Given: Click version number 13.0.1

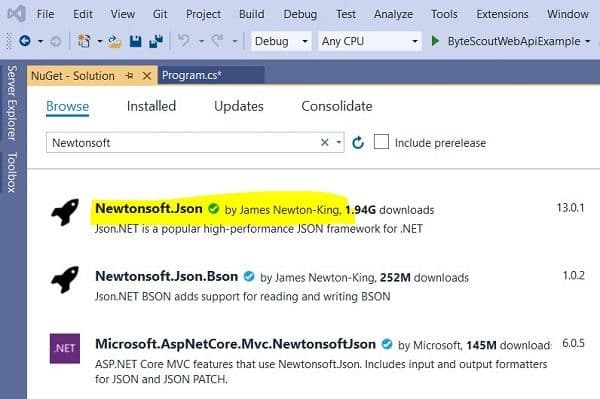Looking at the screenshot, I should (x=570, y=208).
